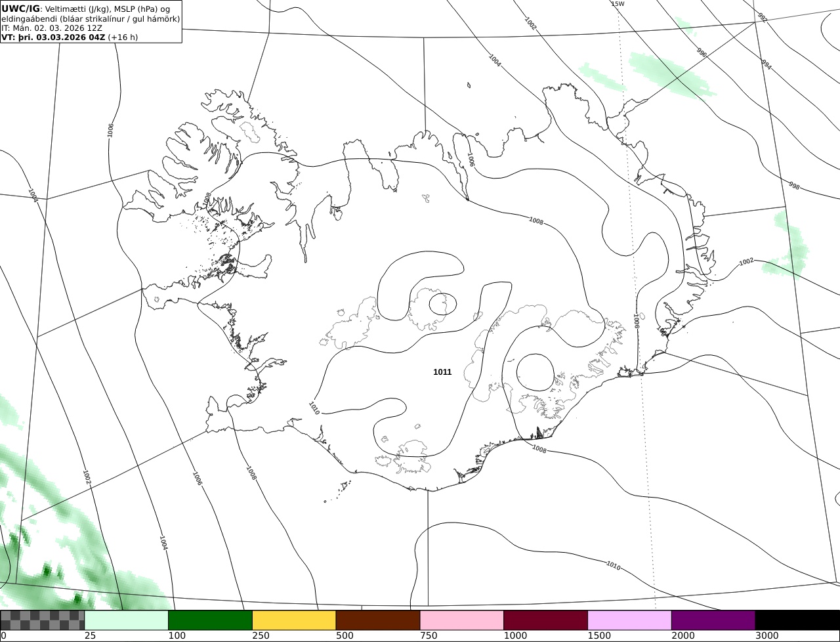Select the pink 750–1000 legend swatch
Viewport: 840px width, 642px height.
coord(462,620)
